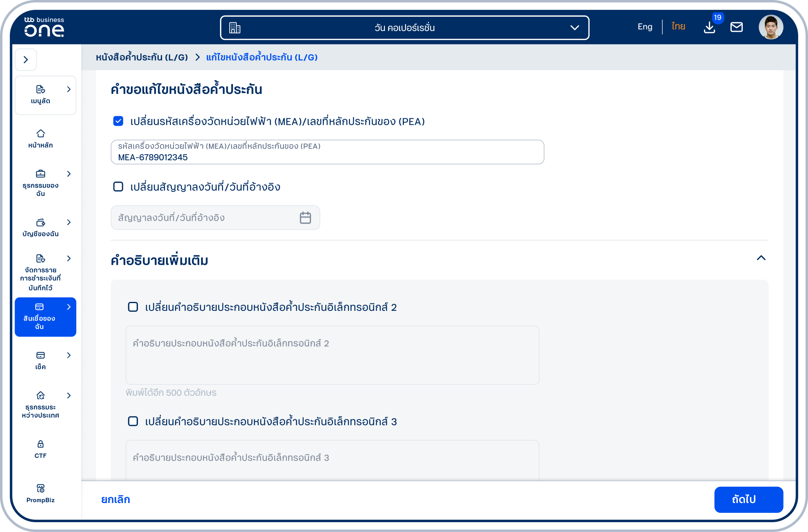The image size is (808, 532).
Task: Open PrompBiz menu icon
Action: point(40,488)
